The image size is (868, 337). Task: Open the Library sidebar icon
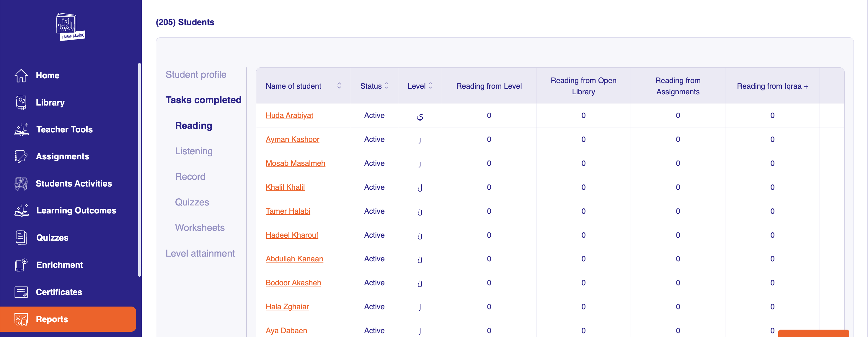21,103
